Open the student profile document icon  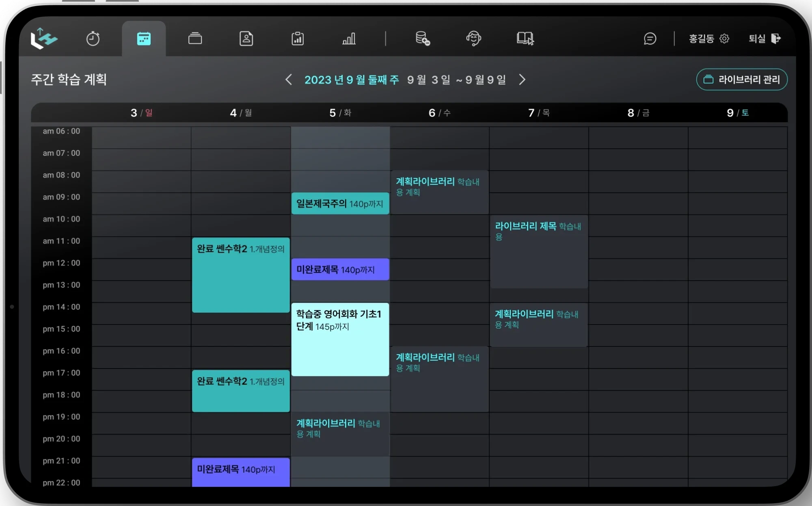(x=246, y=39)
